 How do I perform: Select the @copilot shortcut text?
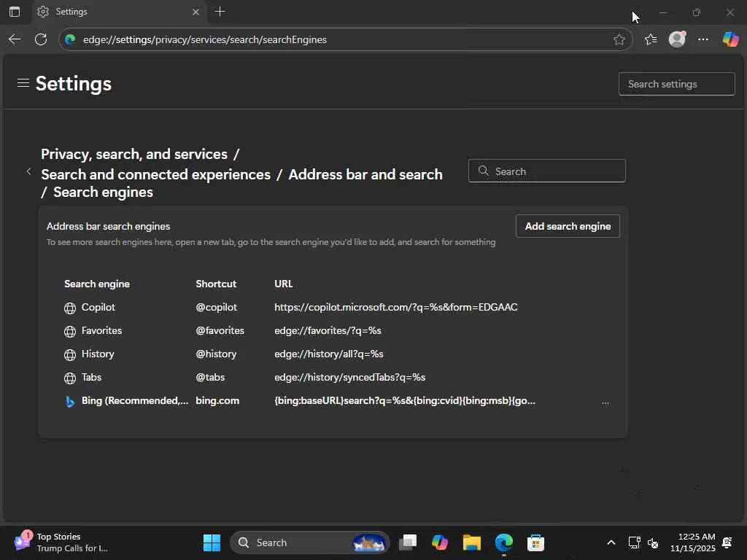[x=216, y=307]
